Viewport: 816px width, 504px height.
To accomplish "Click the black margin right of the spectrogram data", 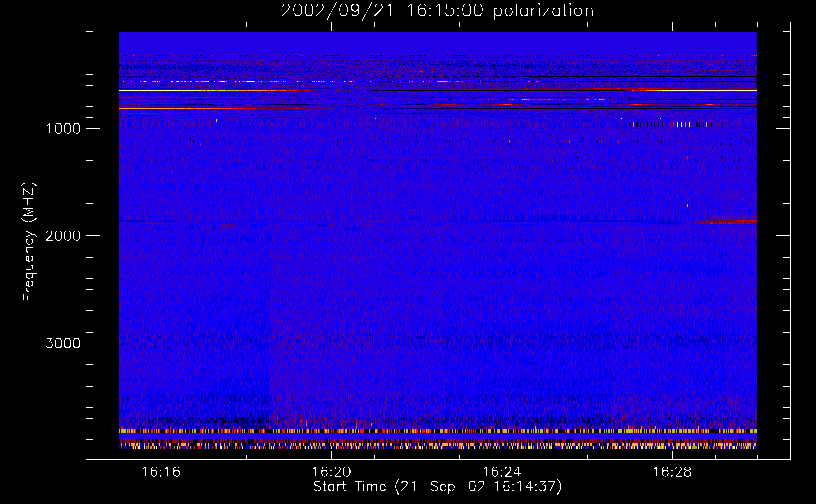I will pyautogui.click(x=774, y=242).
